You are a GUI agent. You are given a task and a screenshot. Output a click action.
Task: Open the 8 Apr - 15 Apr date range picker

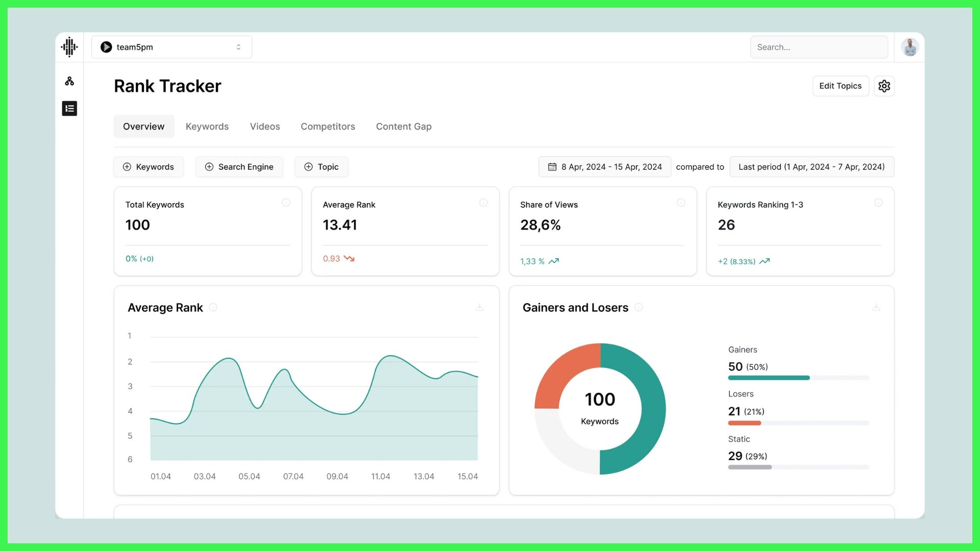[605, 167]
